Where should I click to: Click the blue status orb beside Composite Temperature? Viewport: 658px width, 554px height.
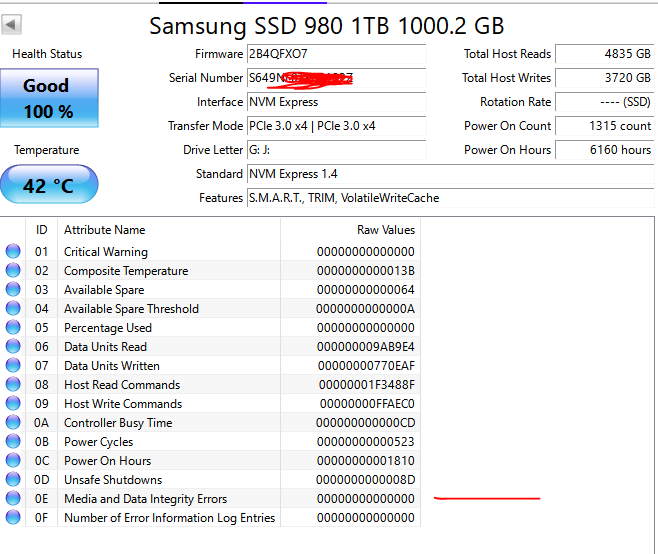pos(13,271)
